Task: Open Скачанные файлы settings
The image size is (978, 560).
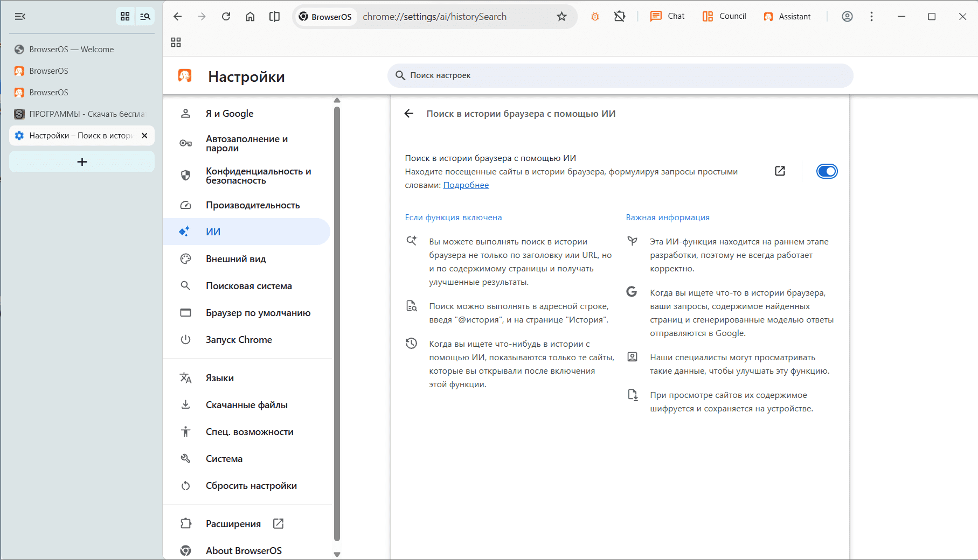Action: tap(247, 405)
